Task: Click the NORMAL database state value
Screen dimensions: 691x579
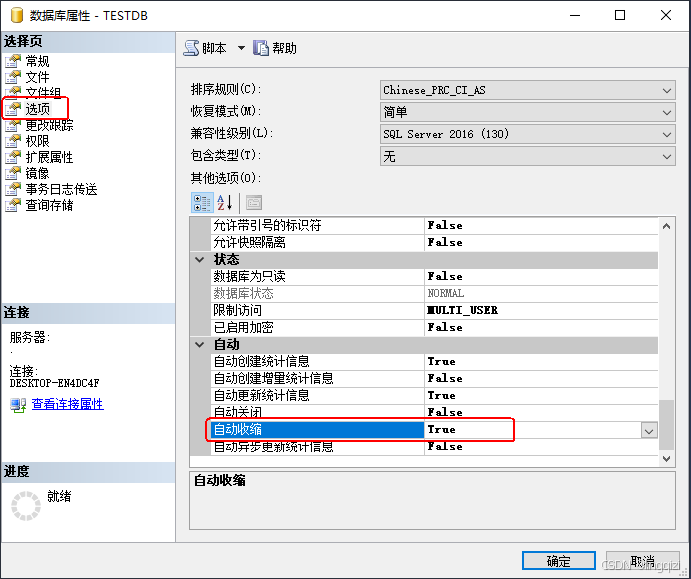Action: 446,293
